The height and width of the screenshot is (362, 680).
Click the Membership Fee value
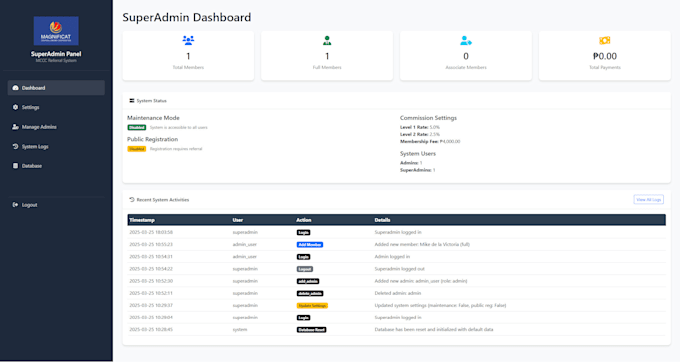click(x=450, y=141)
